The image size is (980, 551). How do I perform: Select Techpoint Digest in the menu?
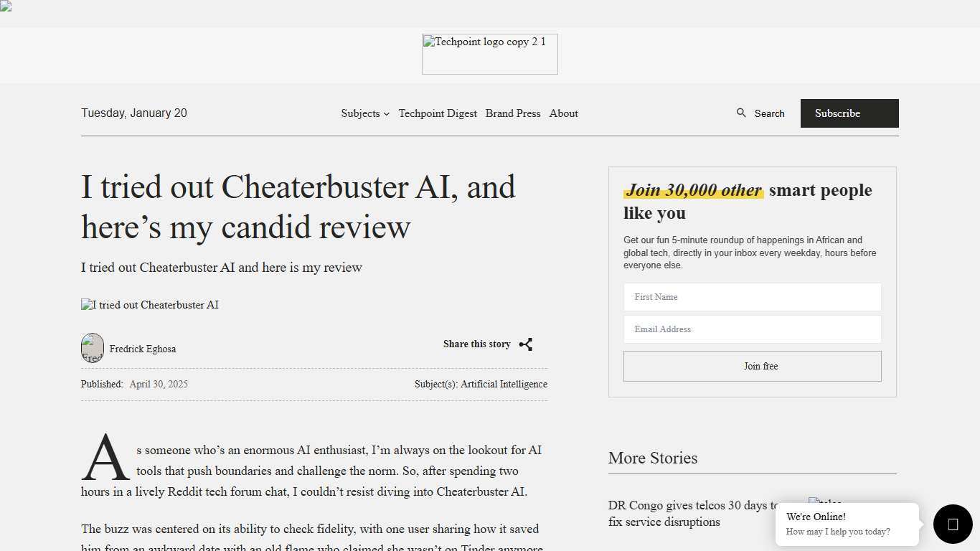[x=438, y=113]
